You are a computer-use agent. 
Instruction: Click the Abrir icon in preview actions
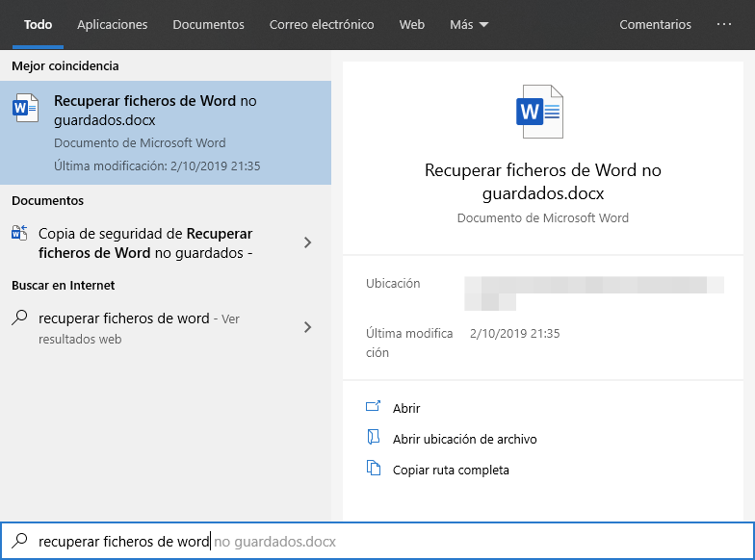click(x=374, y=406)
